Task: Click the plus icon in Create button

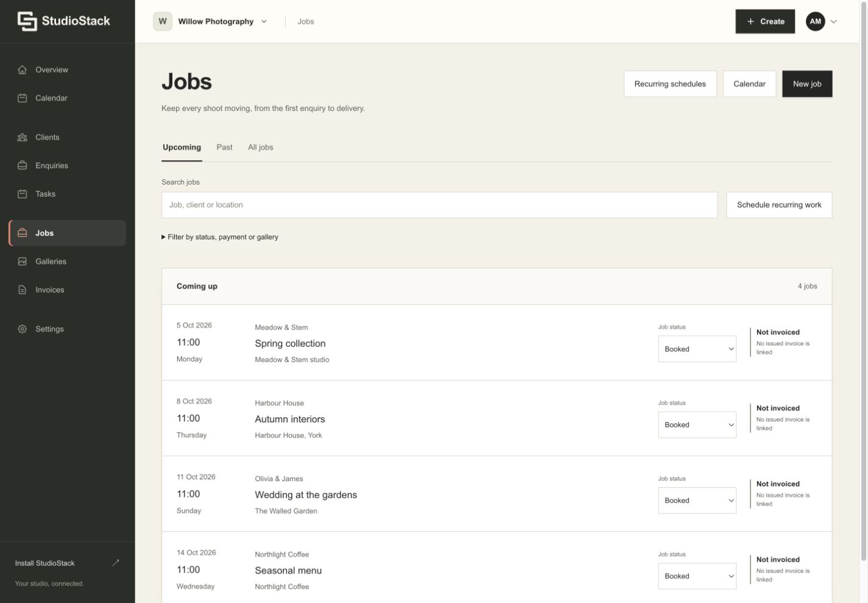Action: [750, 21]
